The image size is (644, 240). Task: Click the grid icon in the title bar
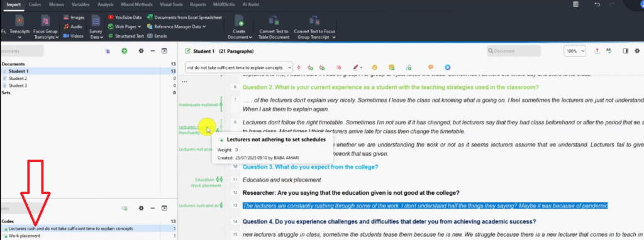point(576,4)
